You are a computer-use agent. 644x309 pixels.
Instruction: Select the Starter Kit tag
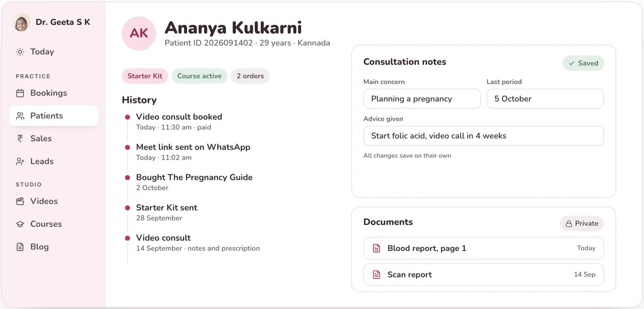[145, 76]
